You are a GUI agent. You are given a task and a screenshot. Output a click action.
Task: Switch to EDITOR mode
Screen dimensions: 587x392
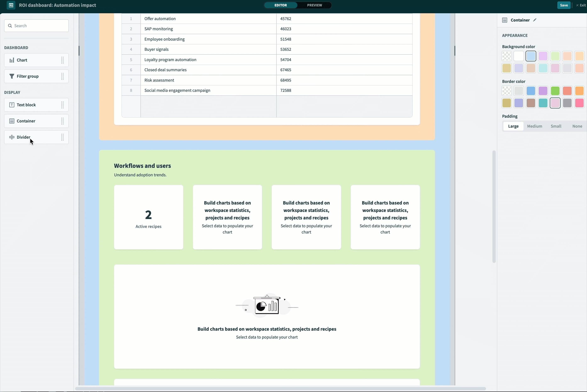point(280,5)
